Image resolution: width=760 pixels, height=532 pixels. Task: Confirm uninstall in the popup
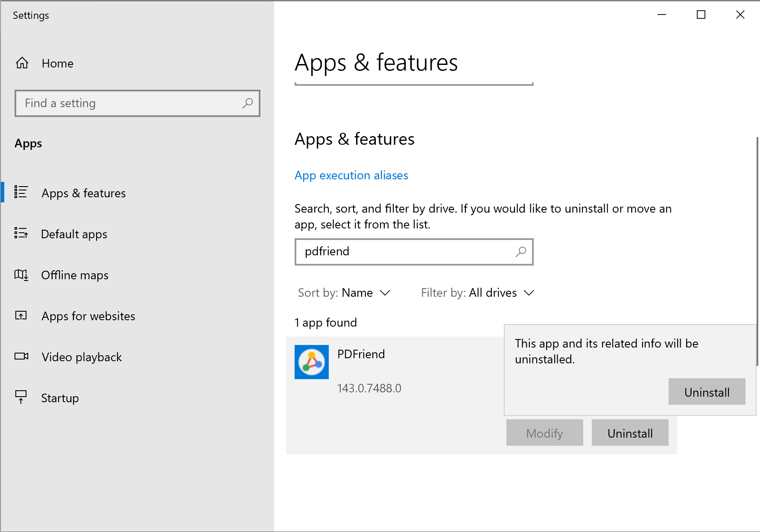tap(706, 392)
